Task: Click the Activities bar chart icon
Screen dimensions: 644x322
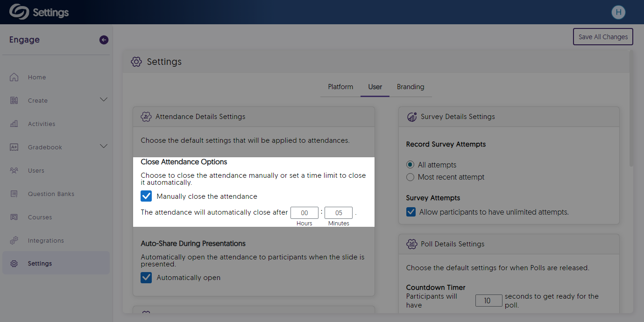Action: click(x=14, y=124)
